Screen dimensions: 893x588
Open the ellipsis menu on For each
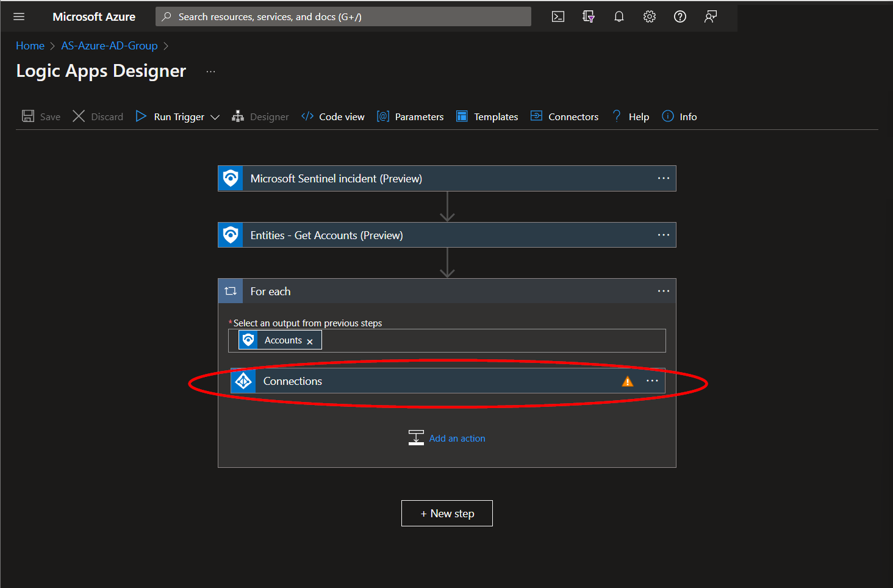tap(664, 291)
